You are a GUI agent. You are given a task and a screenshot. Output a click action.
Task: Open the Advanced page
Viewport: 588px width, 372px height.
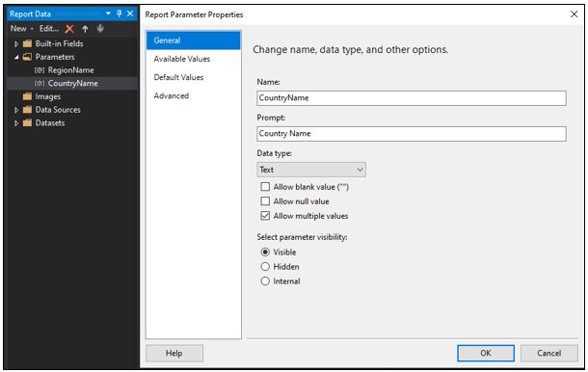tap(194, 95)
